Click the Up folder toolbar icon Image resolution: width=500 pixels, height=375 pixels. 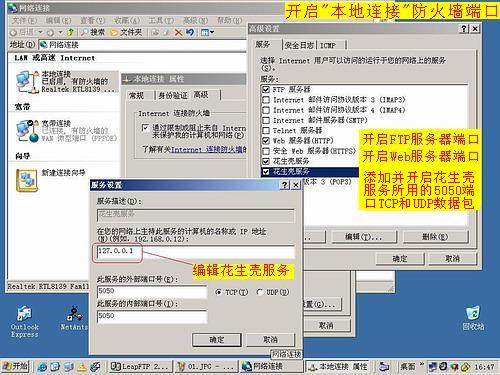(x=70, y=32)
